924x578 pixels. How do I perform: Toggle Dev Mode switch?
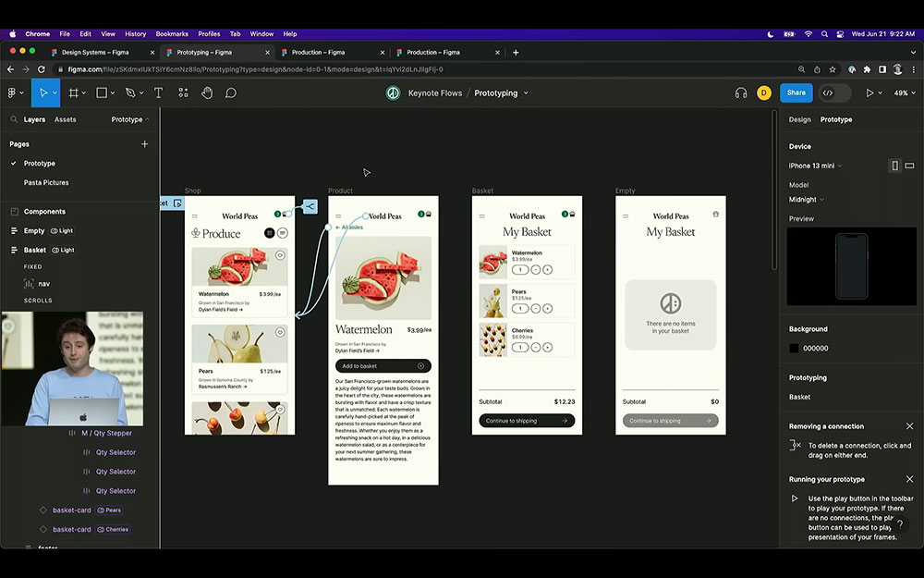[x=833, y=92]
